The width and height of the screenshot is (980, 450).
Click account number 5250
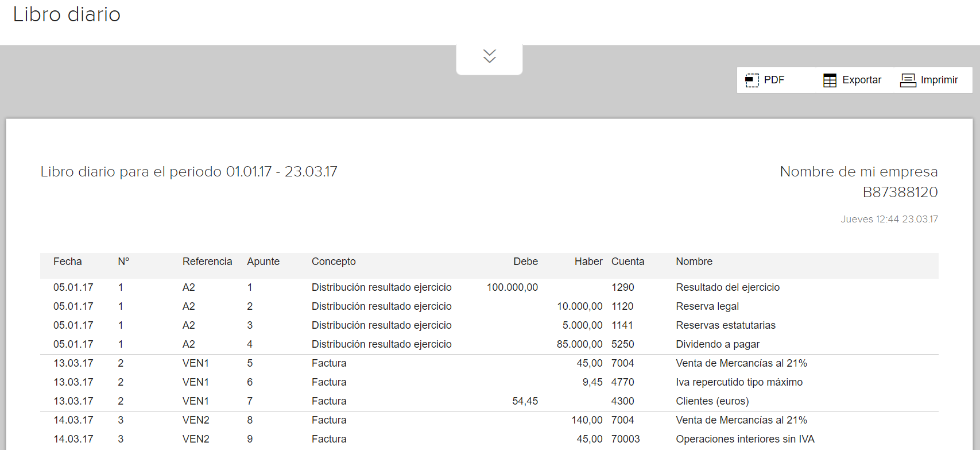623,344
